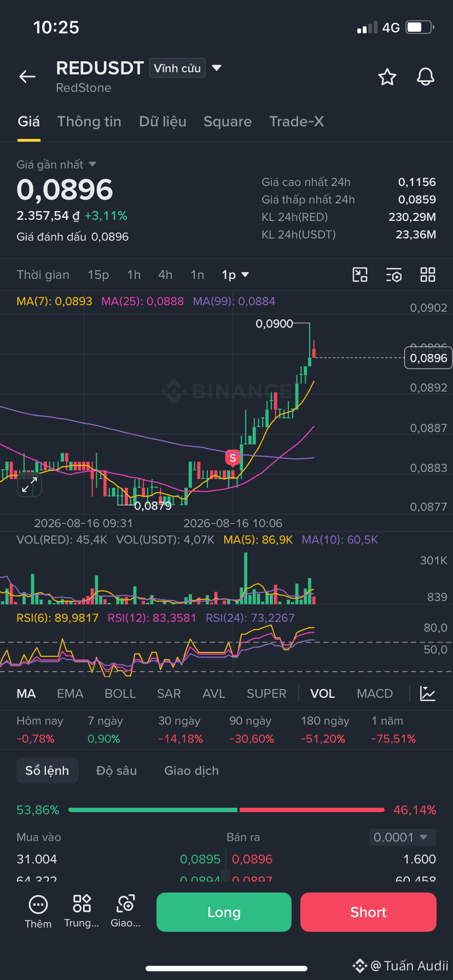Tap Giá đánh dấu 0,0896 text

coord(73,237)
